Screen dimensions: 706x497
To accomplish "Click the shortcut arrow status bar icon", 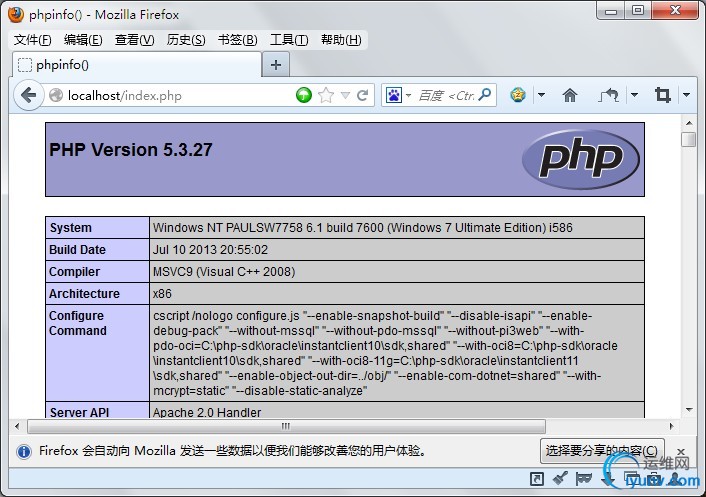I will [x=536, y=479].
